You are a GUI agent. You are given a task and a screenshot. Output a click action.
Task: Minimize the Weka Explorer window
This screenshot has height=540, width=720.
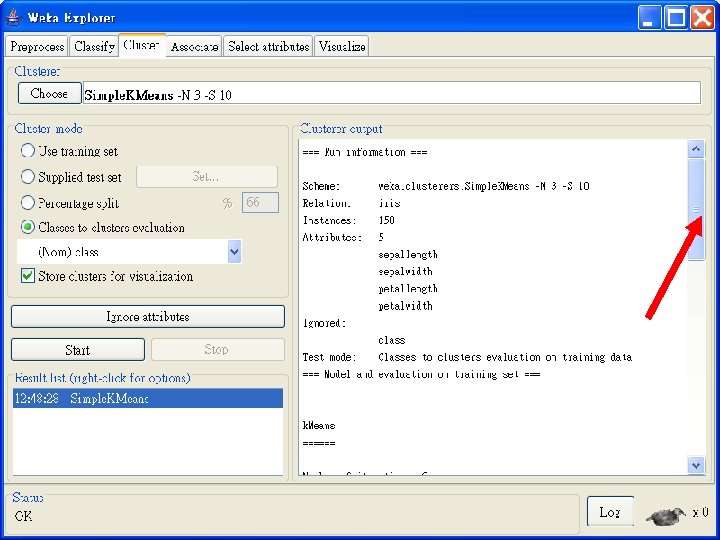[649, 17]
